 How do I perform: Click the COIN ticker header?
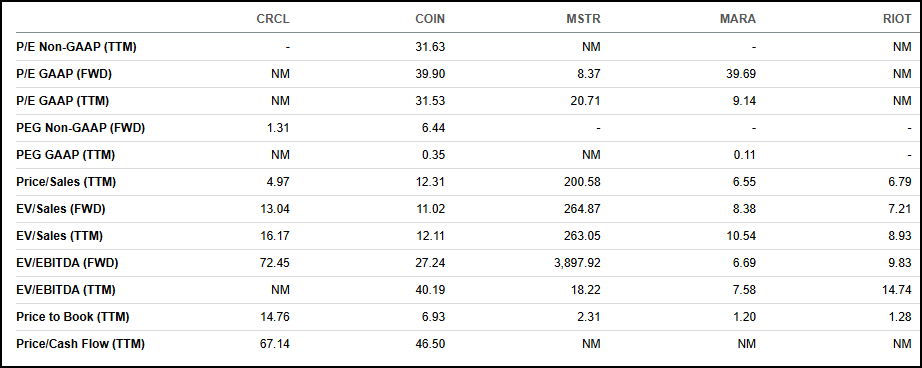pyautogui.click(x=430, y=19)
